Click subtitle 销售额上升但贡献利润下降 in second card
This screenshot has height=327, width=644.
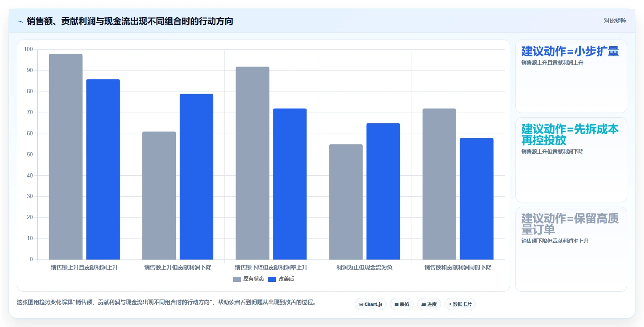pos(552,152)
